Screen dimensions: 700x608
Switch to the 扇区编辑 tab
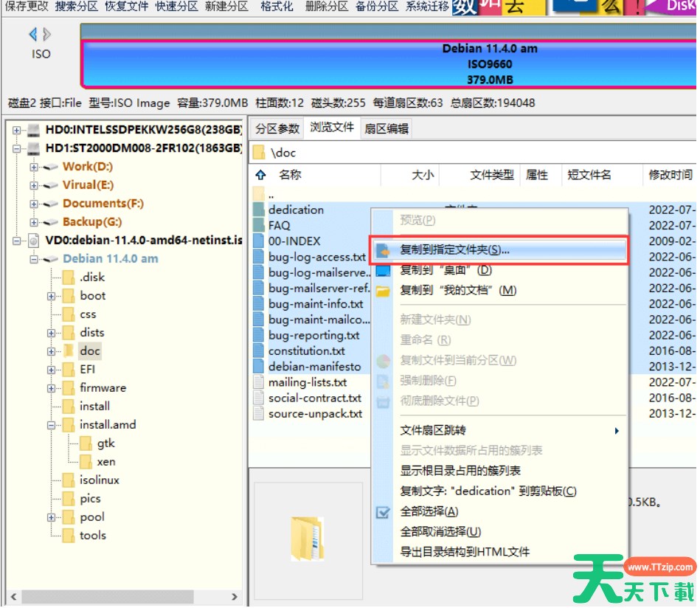[387, 128]
